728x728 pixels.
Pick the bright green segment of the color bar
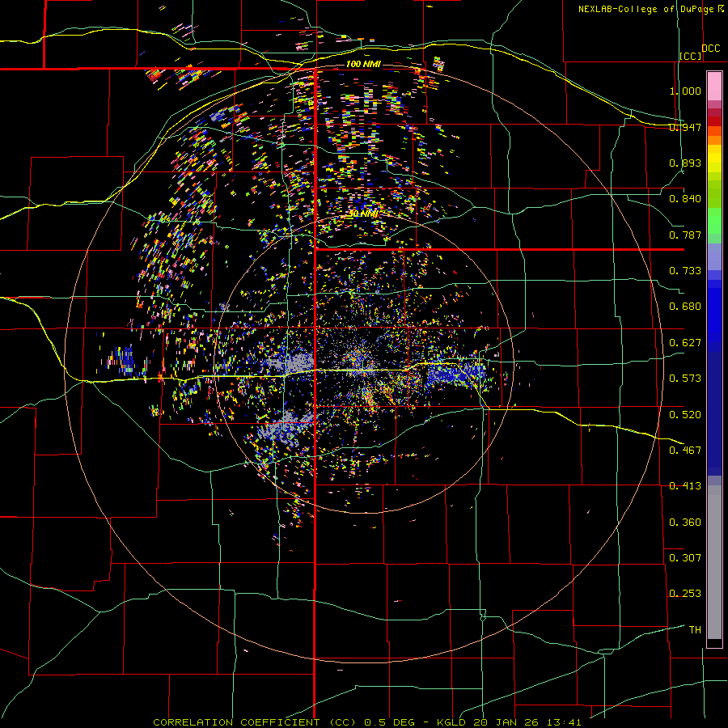714,221
